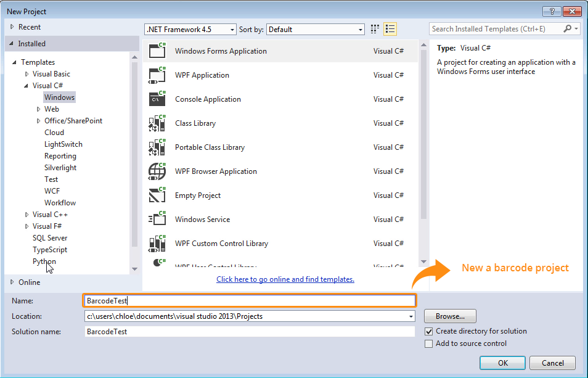Expand the Office/SharePoint node arrow
Screen dimensions: 588x378
pos(38,121)
